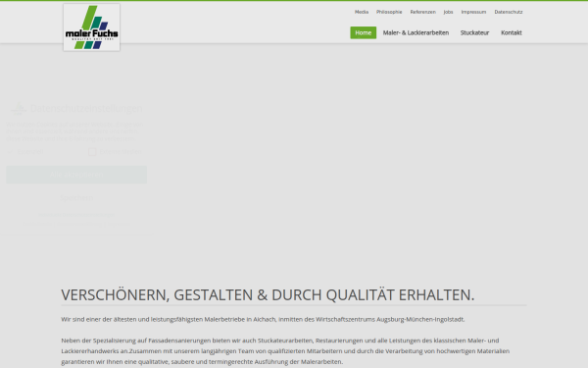Open the Impressum link in header

473,12
